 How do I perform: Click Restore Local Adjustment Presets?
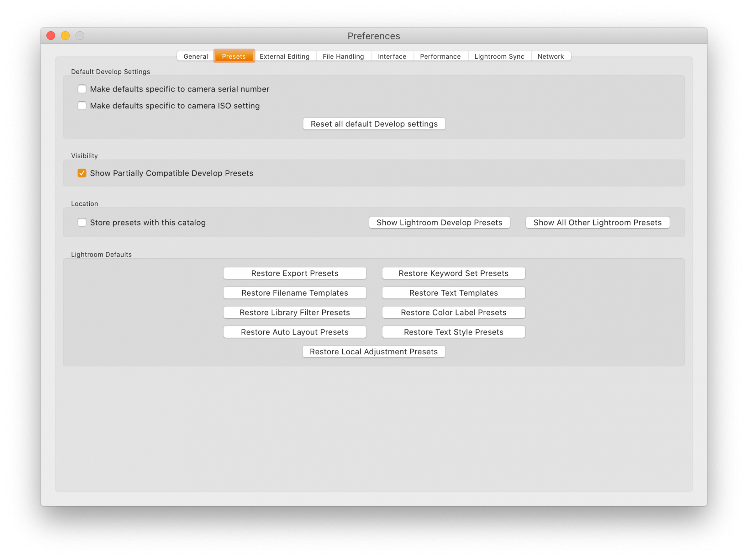pyautogui.click(x=374, y=351)
